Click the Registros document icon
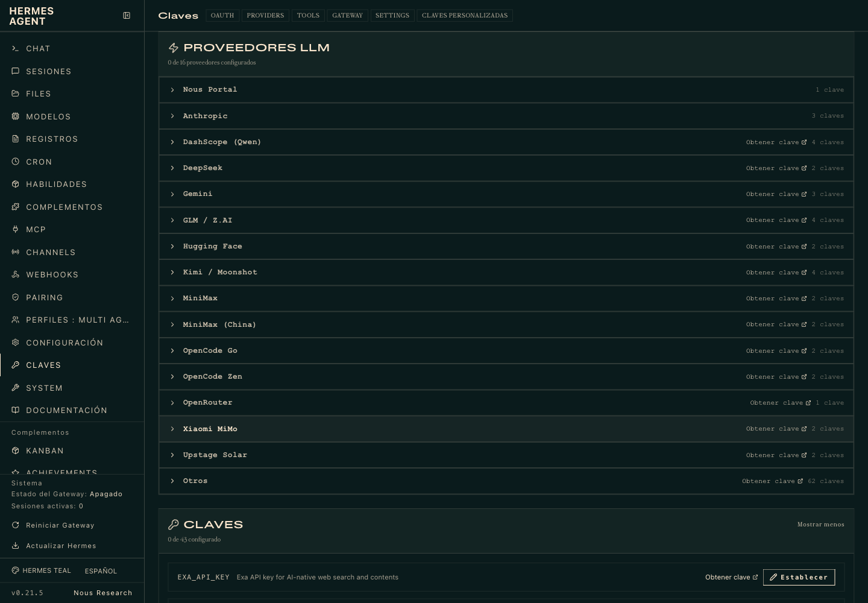Image resolution: width=868 pixels, height=603 pixels. (16, 139)
